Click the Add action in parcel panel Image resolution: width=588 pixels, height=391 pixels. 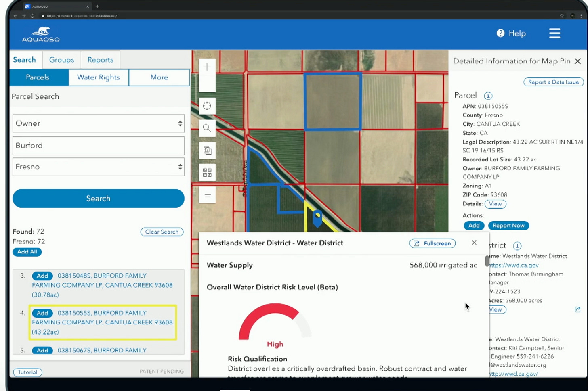coord(474,226)
